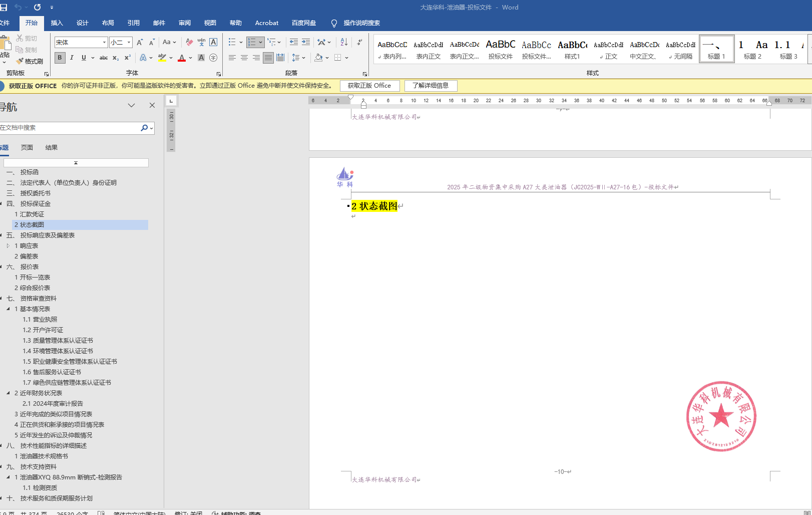Toggle justify alignment
The height and width of the screenshot is (515, 812).
268,58
